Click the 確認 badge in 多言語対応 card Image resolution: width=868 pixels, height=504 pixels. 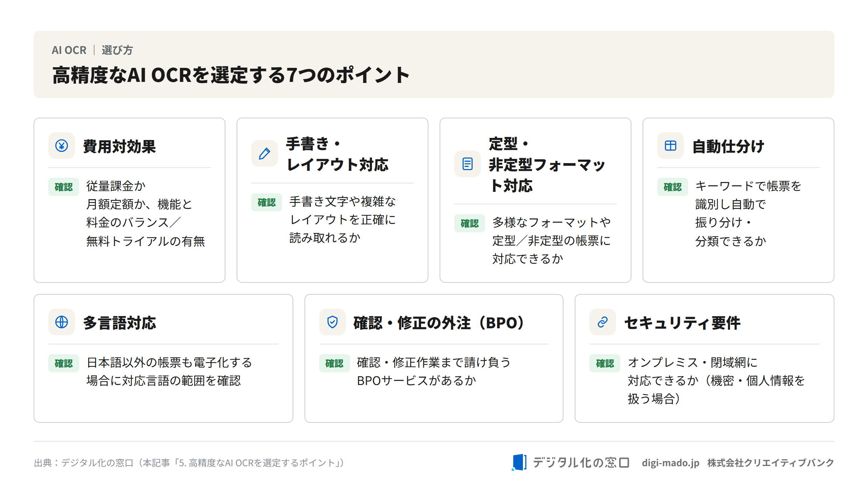click(x=64, y=363)
